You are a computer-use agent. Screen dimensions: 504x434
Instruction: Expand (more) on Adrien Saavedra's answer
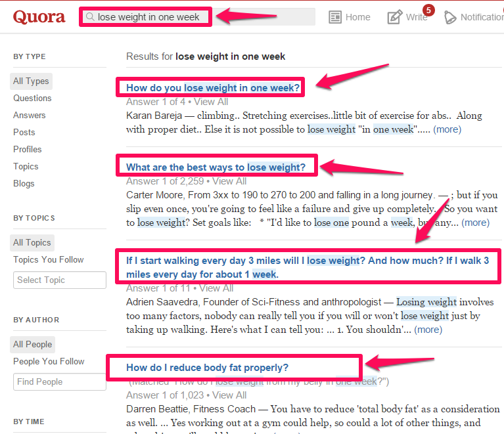click(428, 329)
